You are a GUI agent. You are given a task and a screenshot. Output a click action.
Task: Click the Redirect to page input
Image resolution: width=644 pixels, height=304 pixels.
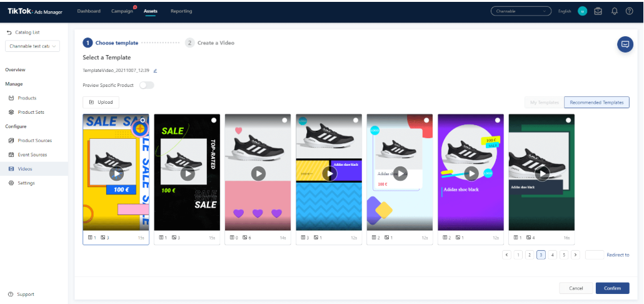tap(595, 255)
